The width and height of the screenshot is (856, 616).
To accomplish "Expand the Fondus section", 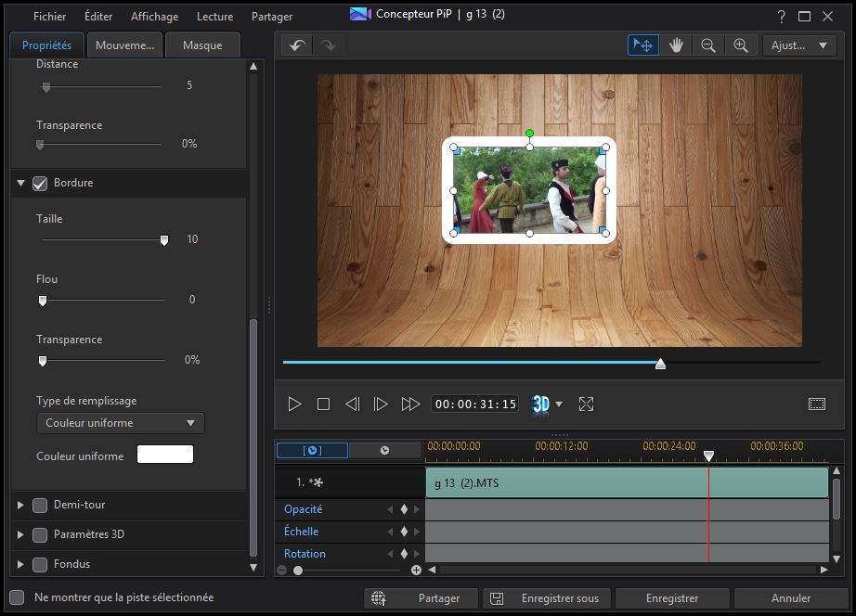I will click(x=20, y=565).
